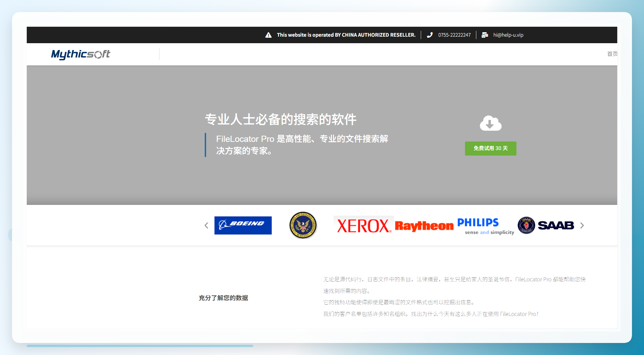Click the FileLocator Pro description in banner

pyautogui.click(x=302, y=145)
